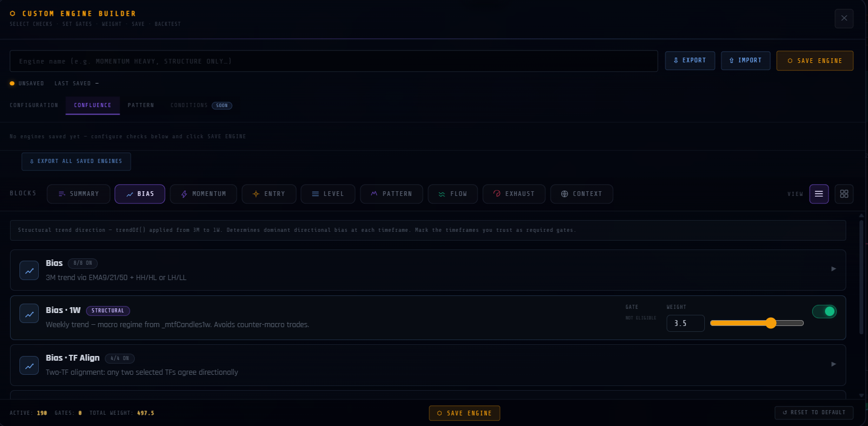Expand the Bias 8/8 ON group
Viewport: 868px width, 426px height.
[x=833, y=269]
